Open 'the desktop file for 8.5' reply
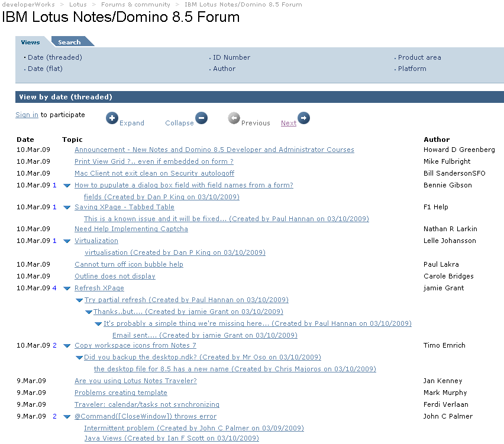Viewport: 504px width, 444px height. tap(235, 369)
